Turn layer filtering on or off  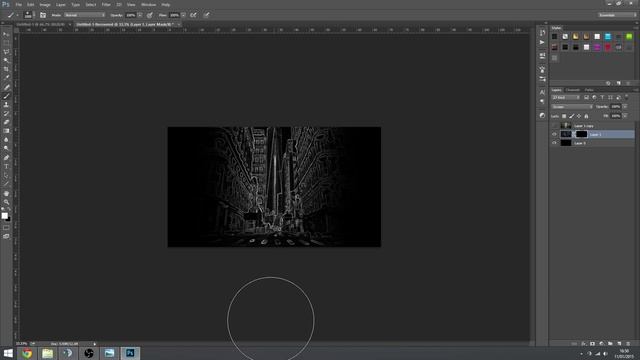627,97
